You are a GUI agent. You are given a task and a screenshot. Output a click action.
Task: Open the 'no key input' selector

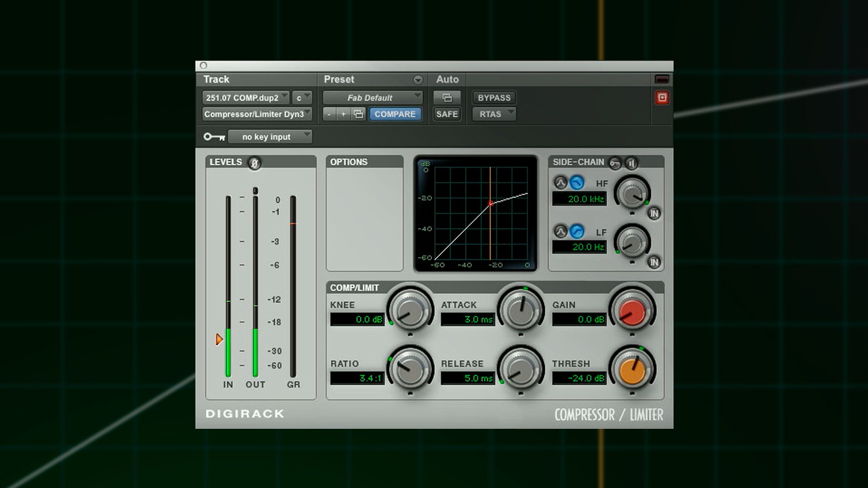pyautogui.click(x=270, y=136)
